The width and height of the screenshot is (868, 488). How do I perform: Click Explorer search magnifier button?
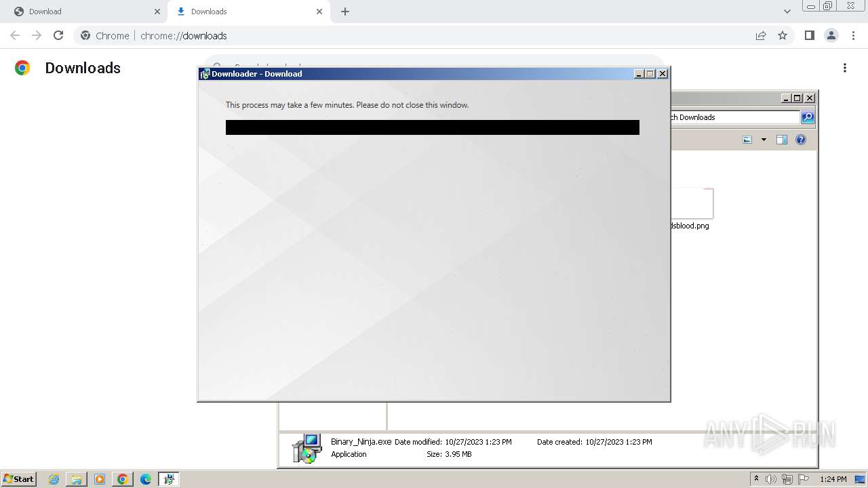pos(808,117)
